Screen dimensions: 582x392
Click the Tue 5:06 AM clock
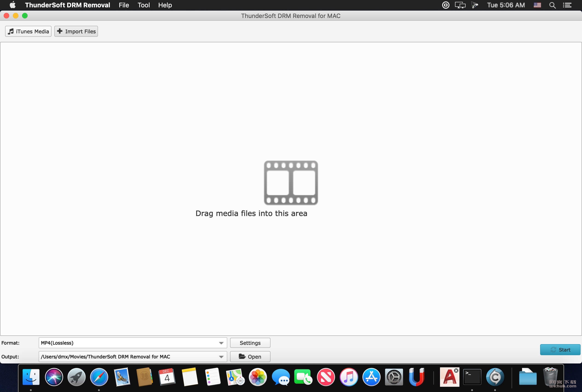(506, 5)
